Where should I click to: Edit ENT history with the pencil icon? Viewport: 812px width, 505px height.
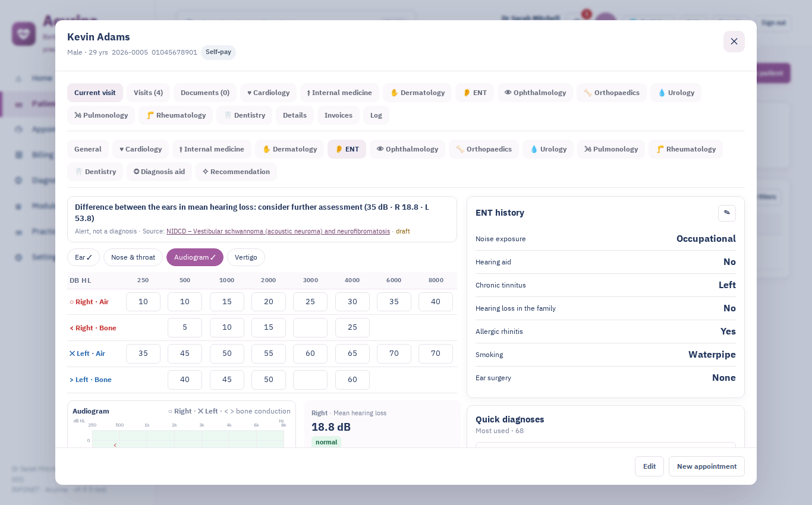(x=727, y=213)
